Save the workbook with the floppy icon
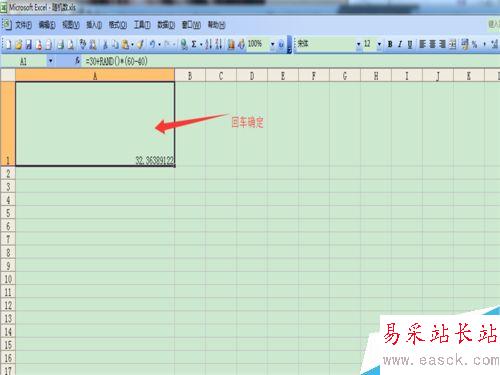This screenshot has height=375, width=500. click(x=29, y=44)
